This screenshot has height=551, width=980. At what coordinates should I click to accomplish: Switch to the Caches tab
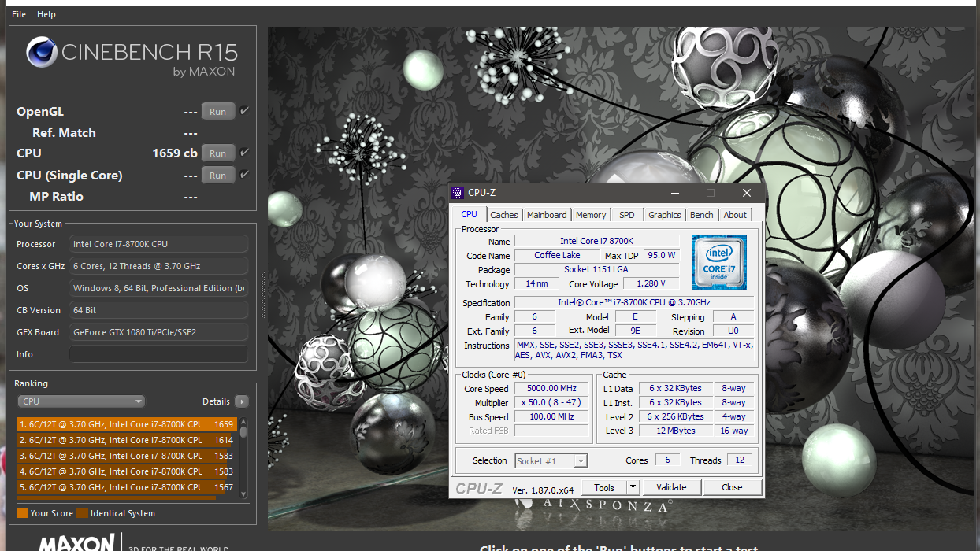tap(504, 215)
